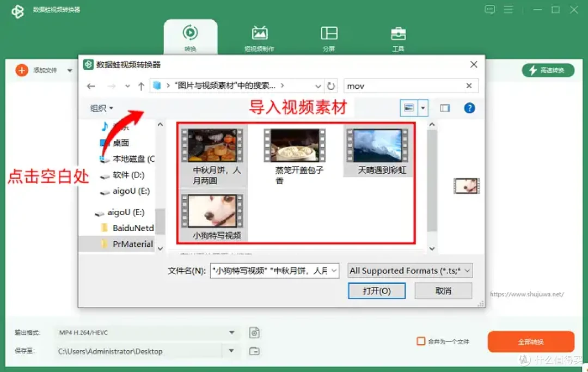Click the forward arrow in file dialog

pos(112,86)
